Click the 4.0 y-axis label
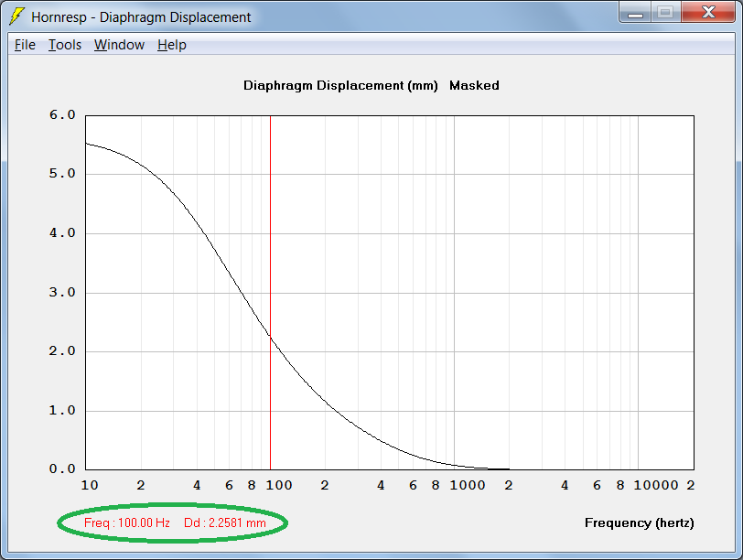Viewport: 743px width, 560px height. [62, 233]
